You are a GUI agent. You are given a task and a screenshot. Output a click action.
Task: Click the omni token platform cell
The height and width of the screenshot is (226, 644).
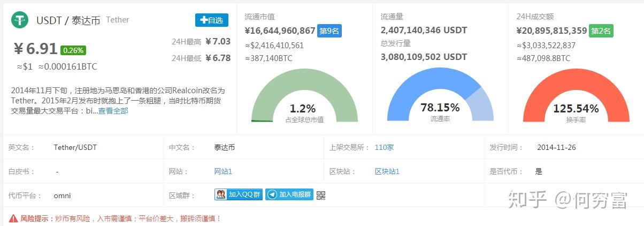click(63, 195)
